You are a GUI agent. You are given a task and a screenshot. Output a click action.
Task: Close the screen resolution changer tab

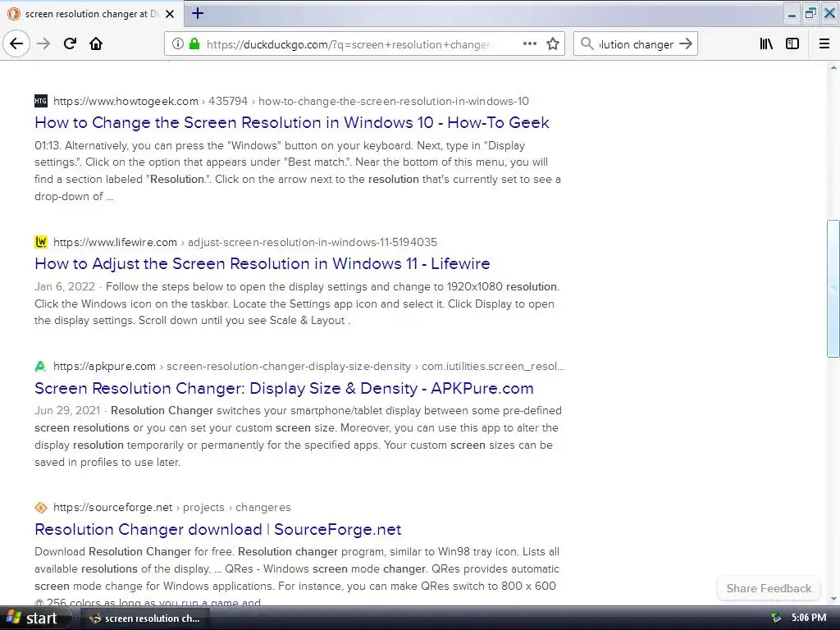[x=170, y=14]
